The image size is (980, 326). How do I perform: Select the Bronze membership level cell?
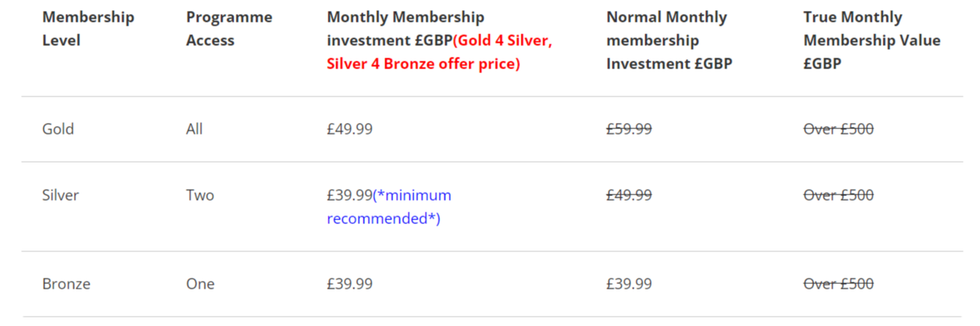tap(66, 284)
